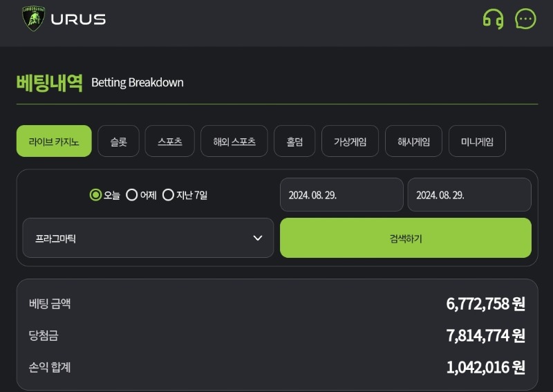The height and width of the screenshot is (392, 553).
Task: Open the end date field
Action: 469,195
